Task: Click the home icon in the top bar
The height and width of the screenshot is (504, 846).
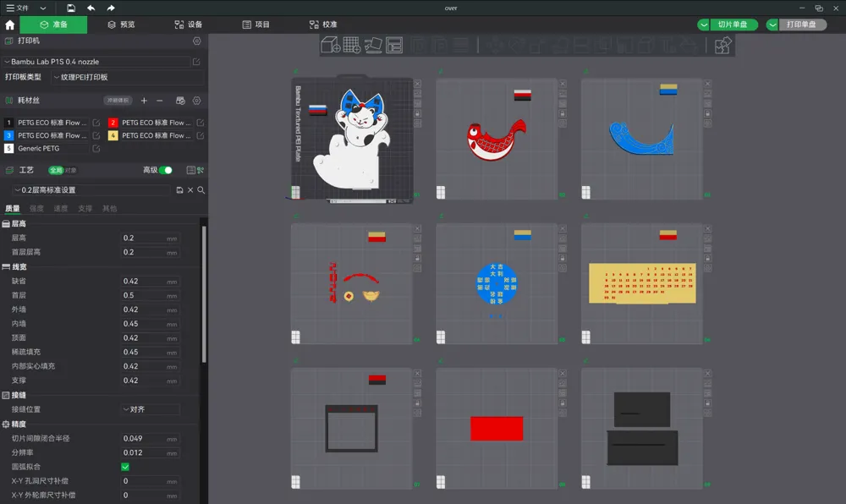Action: click(9, 25)
